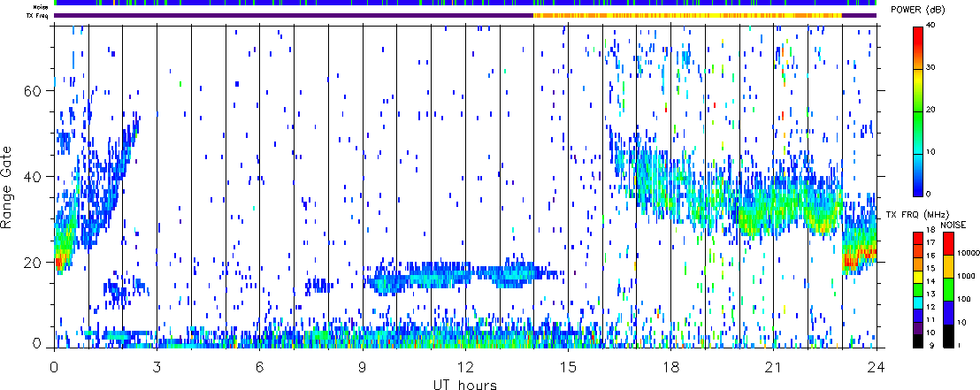
Task: Click the orange segment of the TX Freq strip
Action: pos(687,16)
